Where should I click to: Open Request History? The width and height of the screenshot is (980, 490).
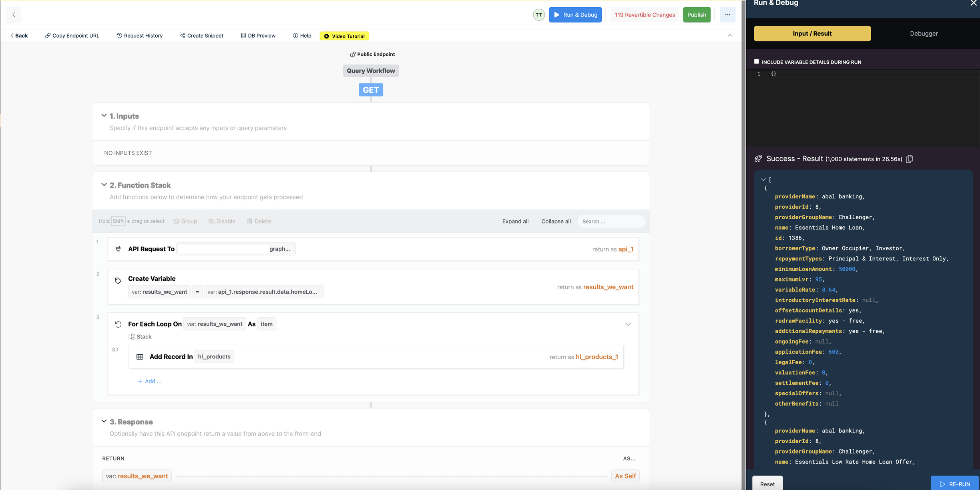click(139, 36)
